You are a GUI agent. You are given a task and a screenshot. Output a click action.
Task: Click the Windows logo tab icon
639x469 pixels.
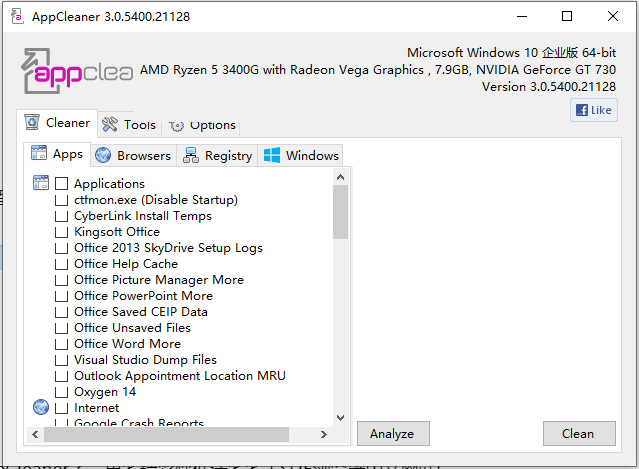tap(271, 155)
